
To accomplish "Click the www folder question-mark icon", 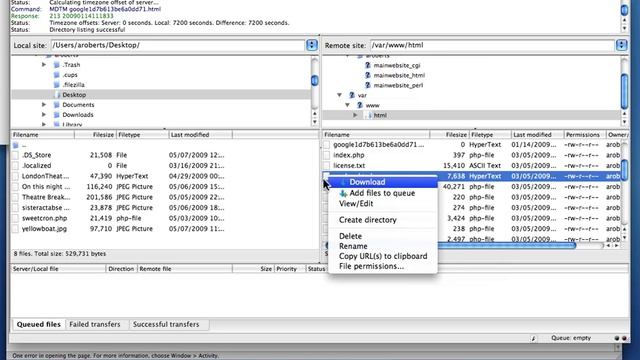I will point(360,105).
